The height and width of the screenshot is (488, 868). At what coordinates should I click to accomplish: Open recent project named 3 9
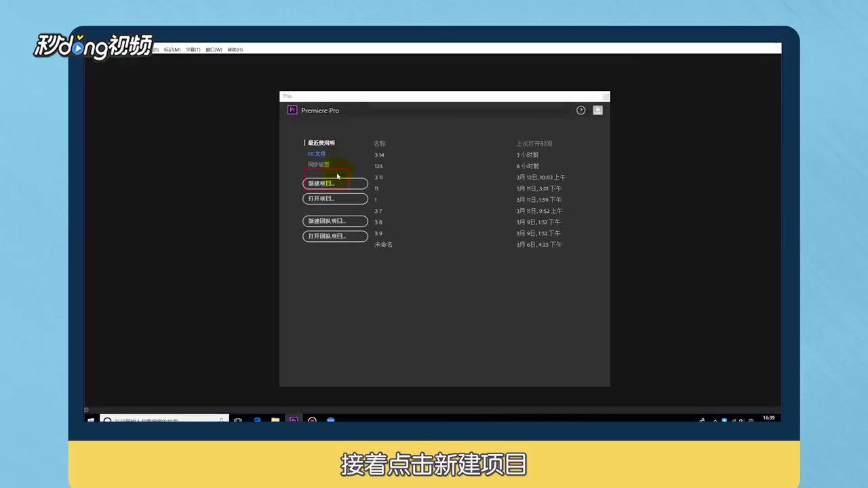(x=378, y=233)
